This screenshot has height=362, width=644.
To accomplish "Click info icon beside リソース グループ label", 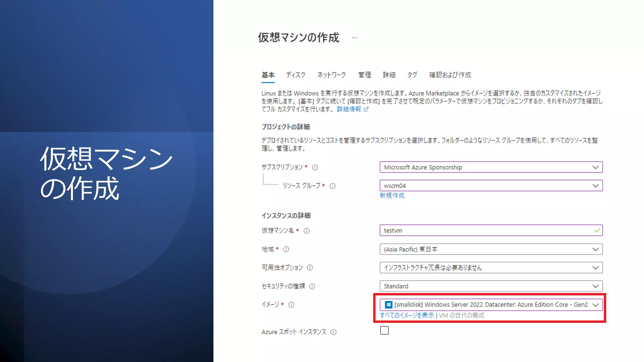I will pos(332,186).
